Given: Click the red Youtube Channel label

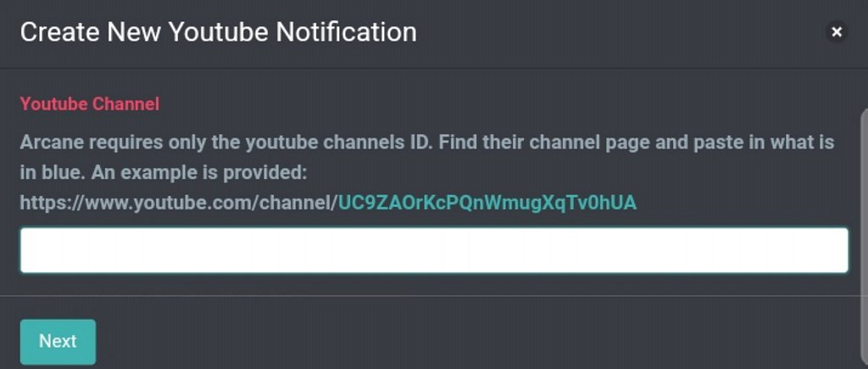Looking at the screenshot, I should (x=90, y=104).
